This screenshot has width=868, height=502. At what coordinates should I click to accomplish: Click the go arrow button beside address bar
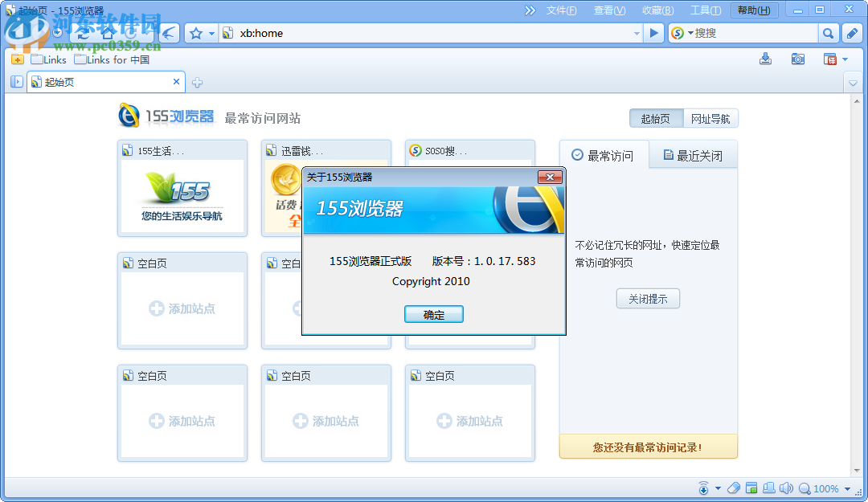653,33
